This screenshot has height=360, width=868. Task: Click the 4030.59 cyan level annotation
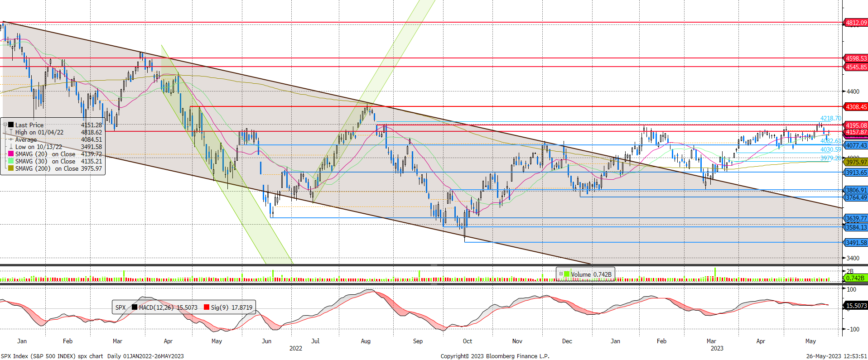pos(830,149)
